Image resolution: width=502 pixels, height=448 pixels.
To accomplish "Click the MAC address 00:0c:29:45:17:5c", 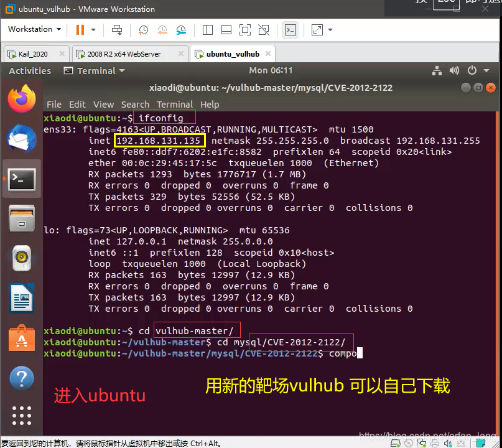I will (x=169, y=163).
